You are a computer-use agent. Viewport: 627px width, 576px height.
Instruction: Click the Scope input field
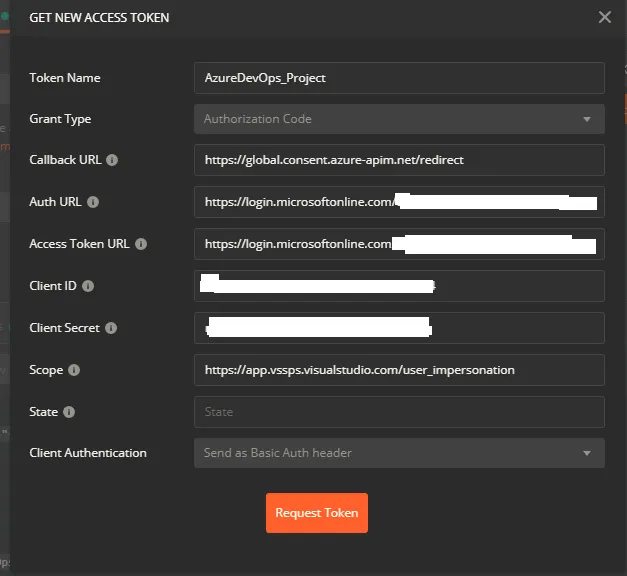[x=398, y=370]
